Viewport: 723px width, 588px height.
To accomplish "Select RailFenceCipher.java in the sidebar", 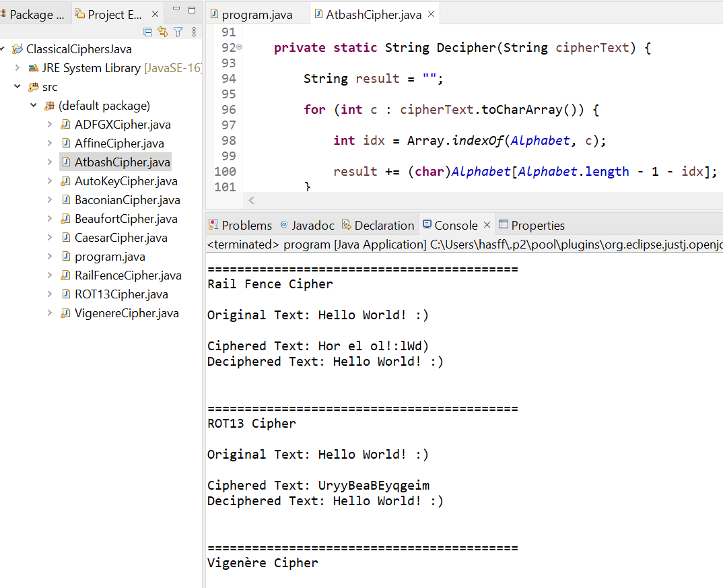I will [x=128, y=275].
